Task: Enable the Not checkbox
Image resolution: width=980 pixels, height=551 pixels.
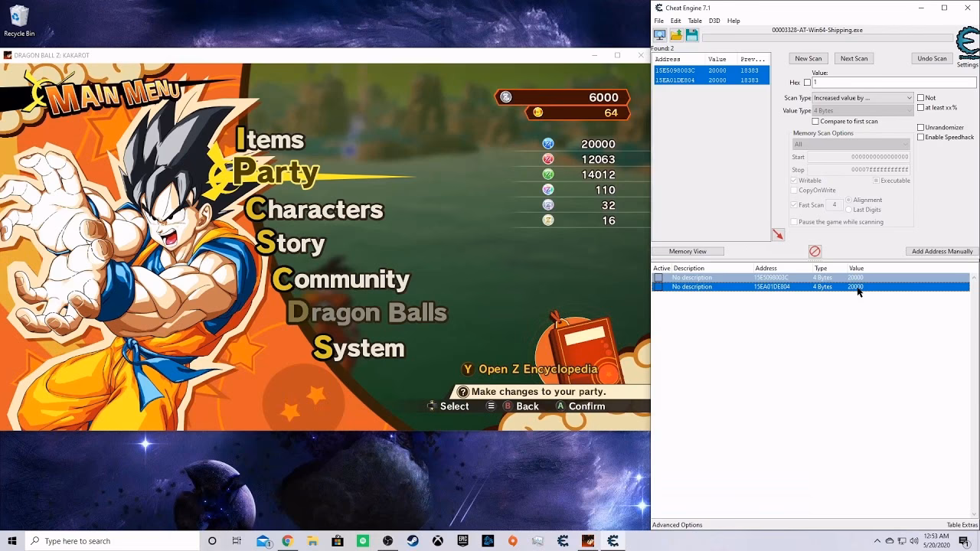Action: tap(920, 98)
